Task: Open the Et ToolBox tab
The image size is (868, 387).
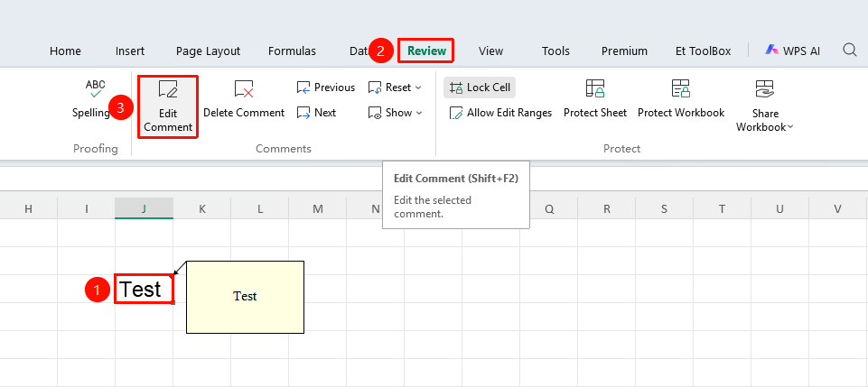Action: click(703, 51)
